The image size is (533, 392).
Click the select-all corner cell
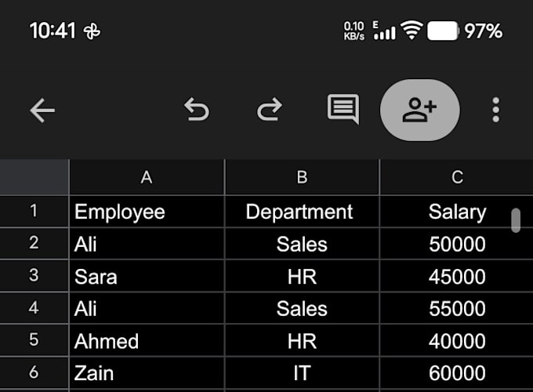[34, 176]
